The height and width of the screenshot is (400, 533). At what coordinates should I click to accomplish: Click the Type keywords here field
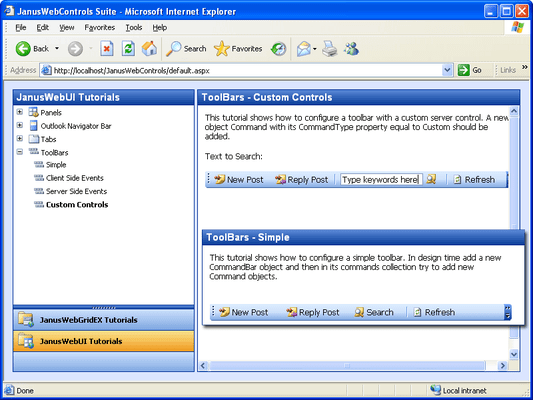381,179
